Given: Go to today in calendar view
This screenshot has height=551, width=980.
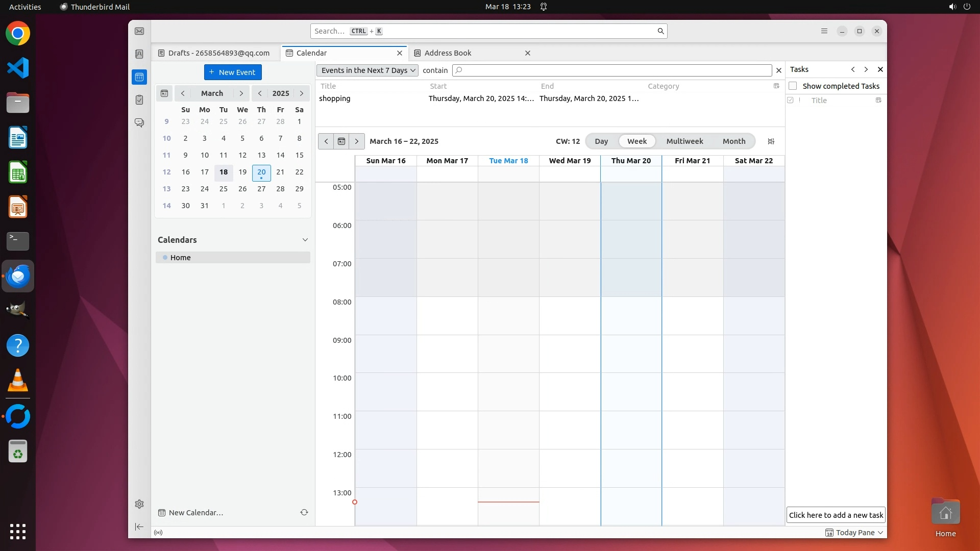Looking at the screenshot, I should click(x=341, y=141).
